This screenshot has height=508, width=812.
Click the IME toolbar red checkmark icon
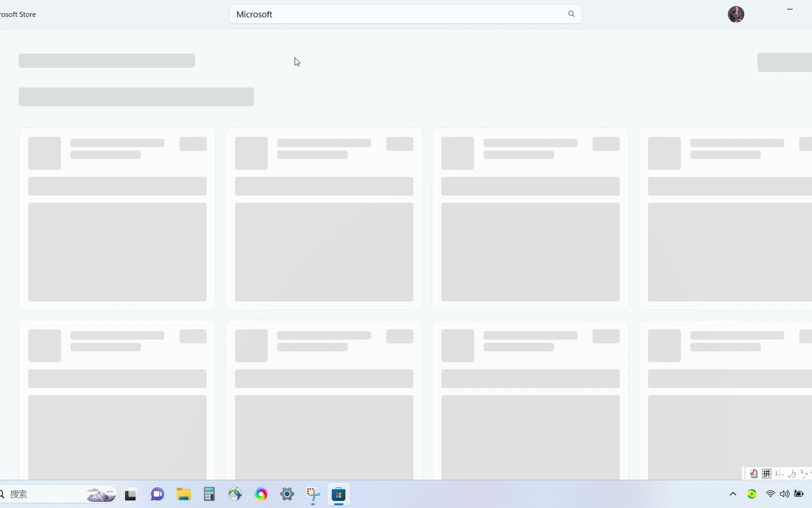click(754, 474)
